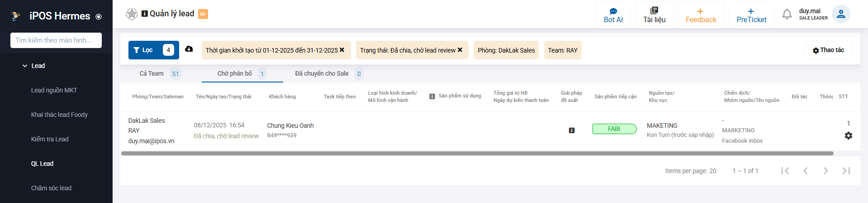
Task: Collapse the Lead menu chevron
Action: (25, 66)
